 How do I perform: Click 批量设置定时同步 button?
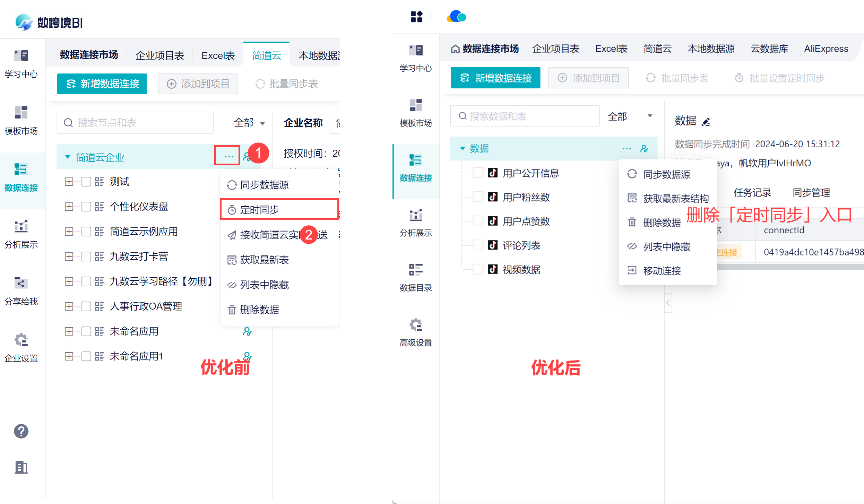779,78
